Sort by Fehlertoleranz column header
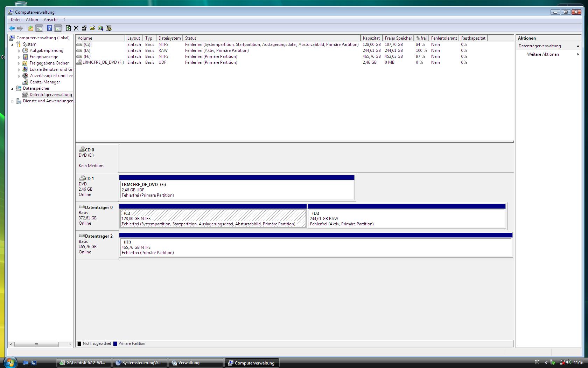Image resolution: width=588 pixels, height=368 pixels. (444, 38)
